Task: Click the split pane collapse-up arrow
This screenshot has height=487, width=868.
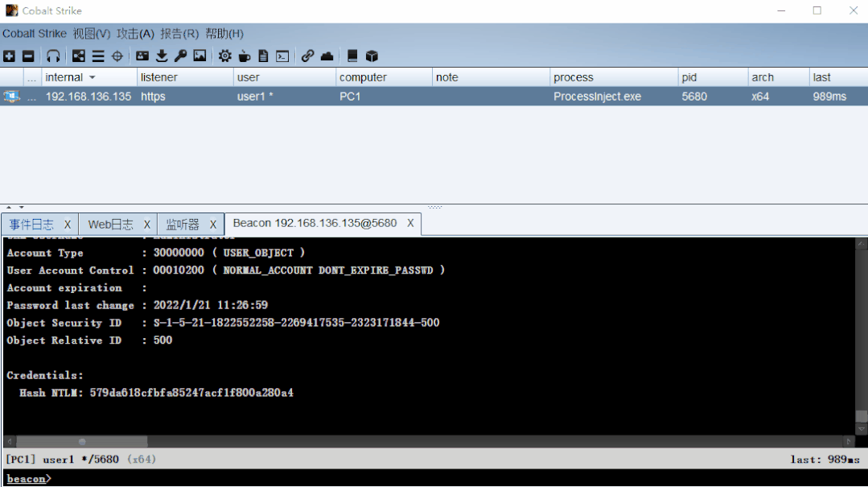Action: point(9,207)
